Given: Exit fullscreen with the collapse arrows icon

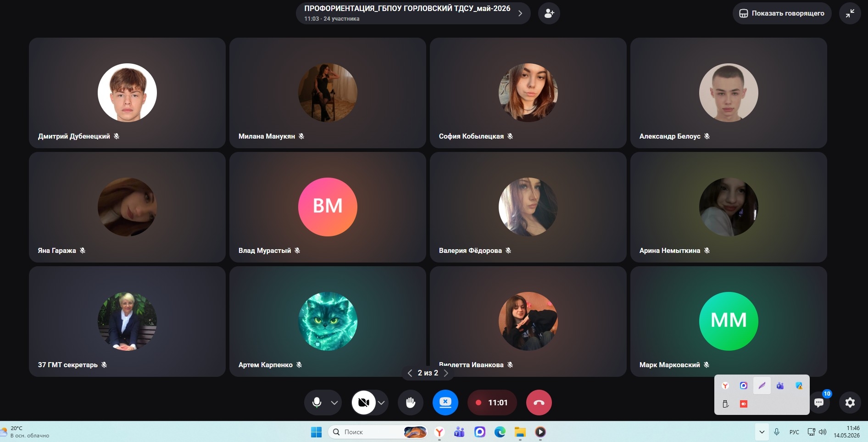Looking at the screenshot, I should [x=850, y=13].
